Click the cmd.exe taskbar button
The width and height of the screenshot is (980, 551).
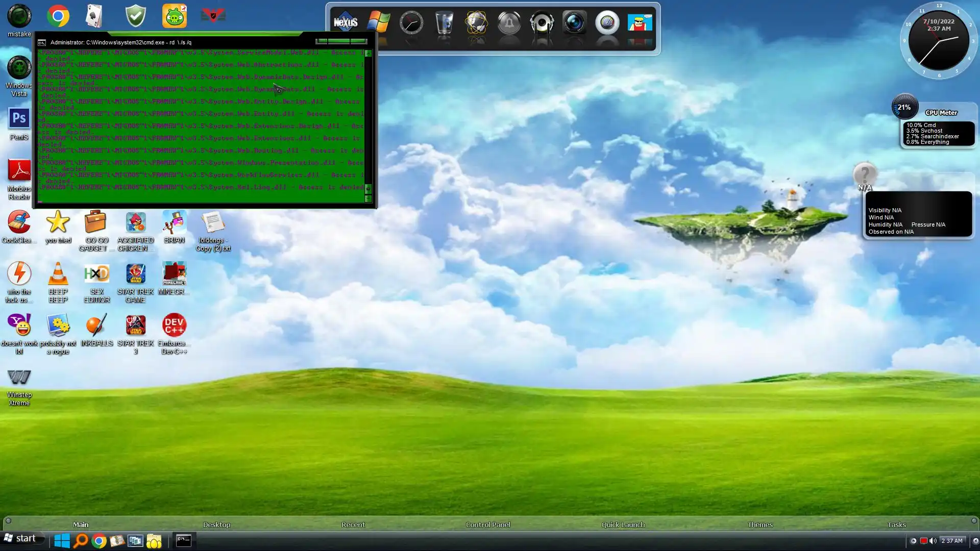click(183, 540)
